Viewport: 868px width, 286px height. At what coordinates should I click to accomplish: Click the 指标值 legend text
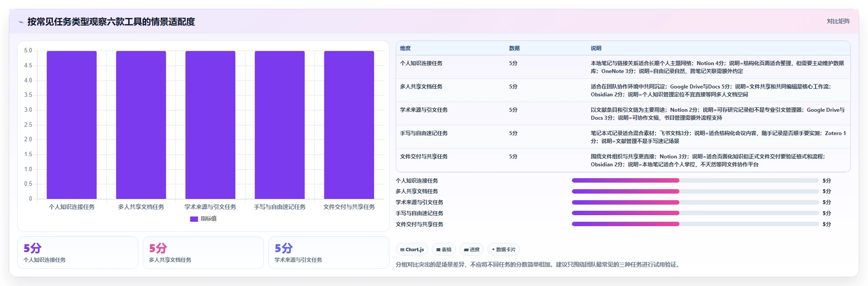click(x=209, y=219)
